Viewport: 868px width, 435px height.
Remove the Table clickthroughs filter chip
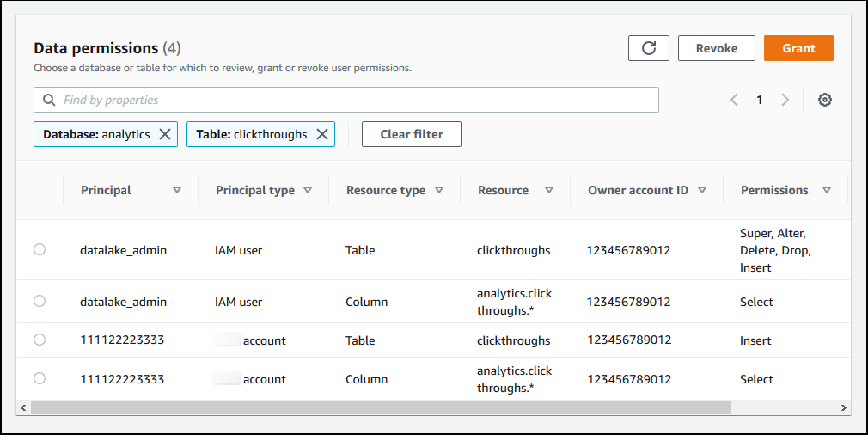tap(322, 134)
